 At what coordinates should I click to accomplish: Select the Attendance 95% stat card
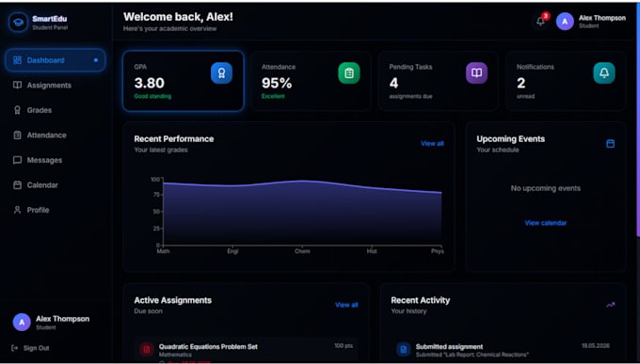coord(311,81)
